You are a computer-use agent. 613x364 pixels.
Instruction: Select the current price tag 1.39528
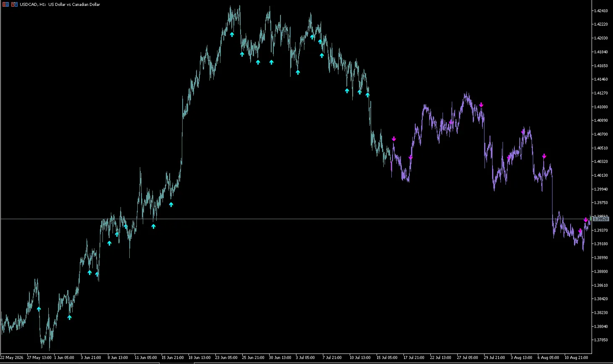(x=601, y=219)
